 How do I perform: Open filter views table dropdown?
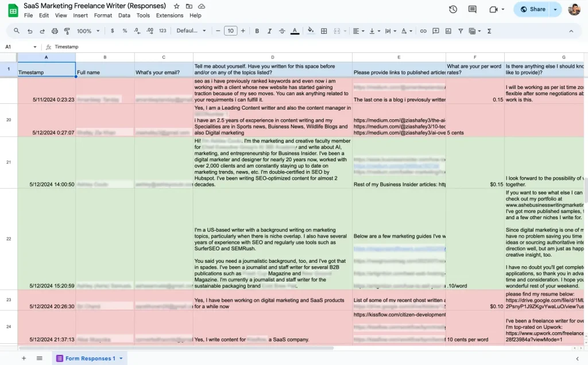click(x=475, y=31)
